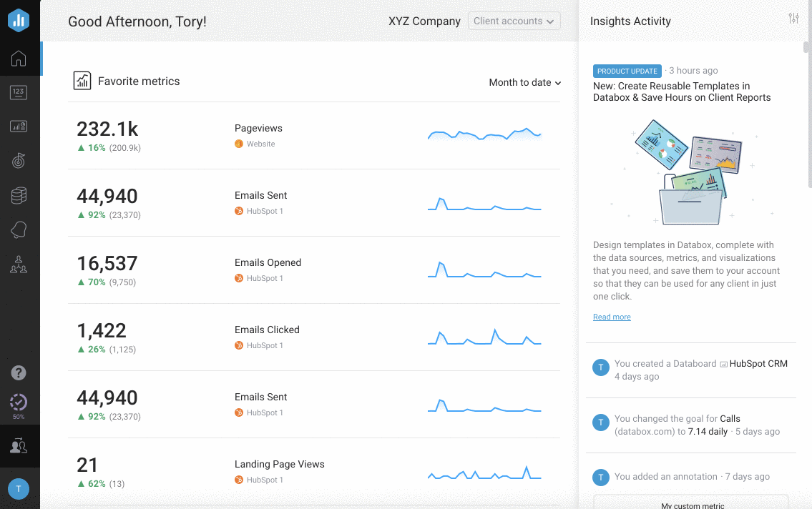Image resolution: width=812 pixels, height=509 pixels.
Task: Open the Home sidebar icon
Action: click(x=19, y=59)
